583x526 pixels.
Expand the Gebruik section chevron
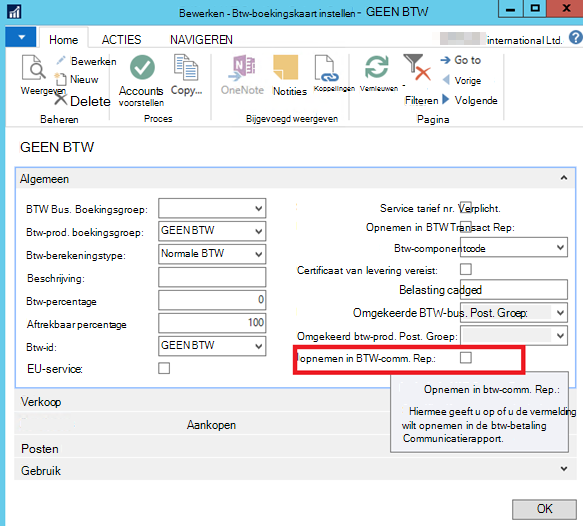pyautogui.click(x=564, y=469)
